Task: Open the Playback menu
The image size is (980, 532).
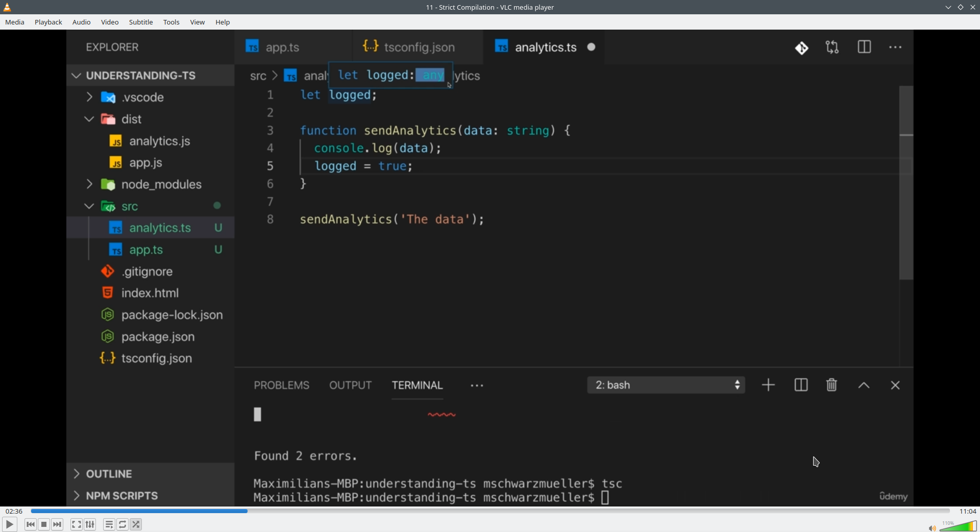Action: 48,22
